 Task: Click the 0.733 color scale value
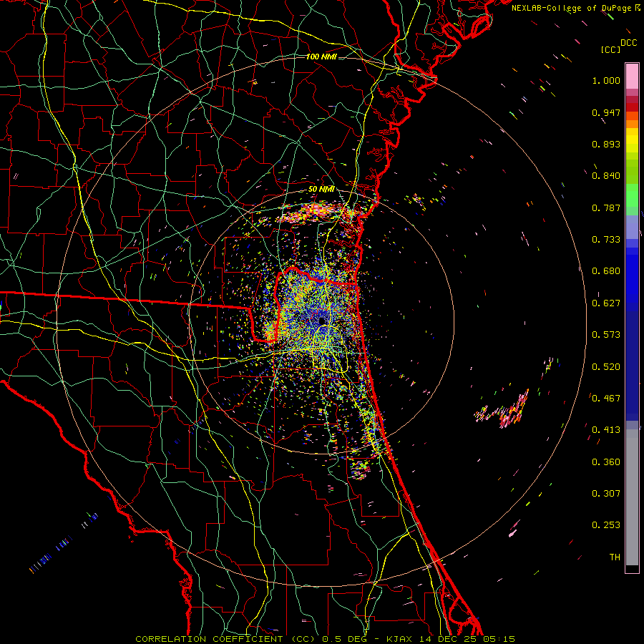[x=606, y=240]
